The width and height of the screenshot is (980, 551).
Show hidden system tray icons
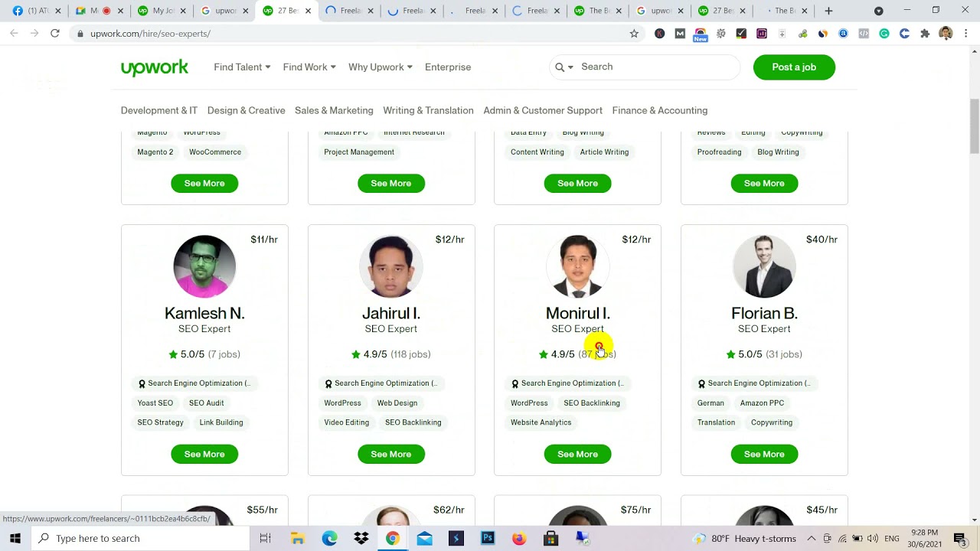pyautogui.click(x=812, y=539)
